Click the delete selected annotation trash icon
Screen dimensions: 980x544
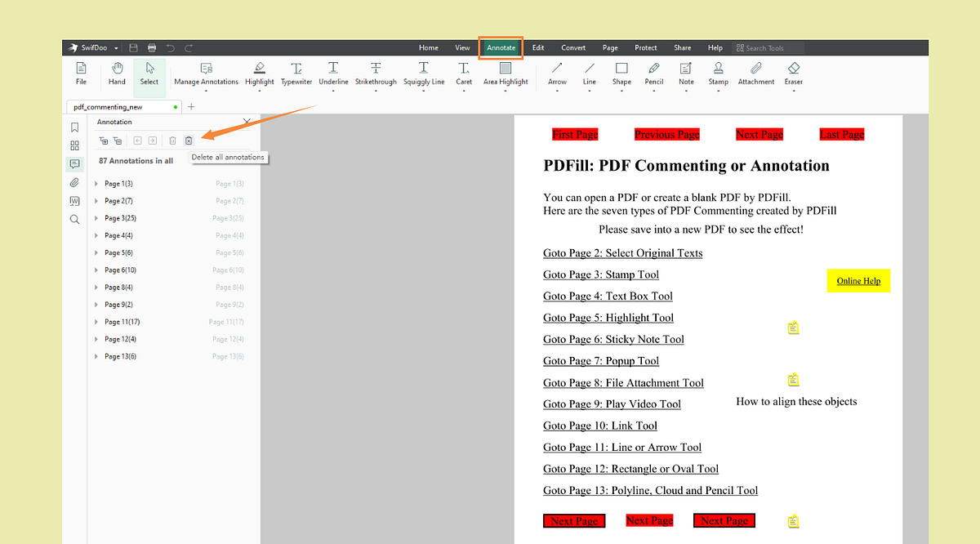coord(172,140)
